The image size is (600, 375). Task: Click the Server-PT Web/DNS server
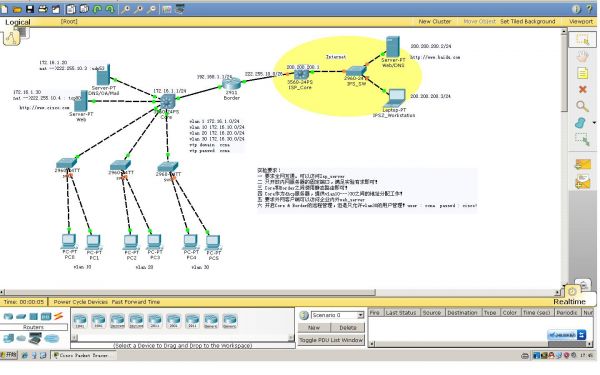pyautogui.click(x=393, y=47)
